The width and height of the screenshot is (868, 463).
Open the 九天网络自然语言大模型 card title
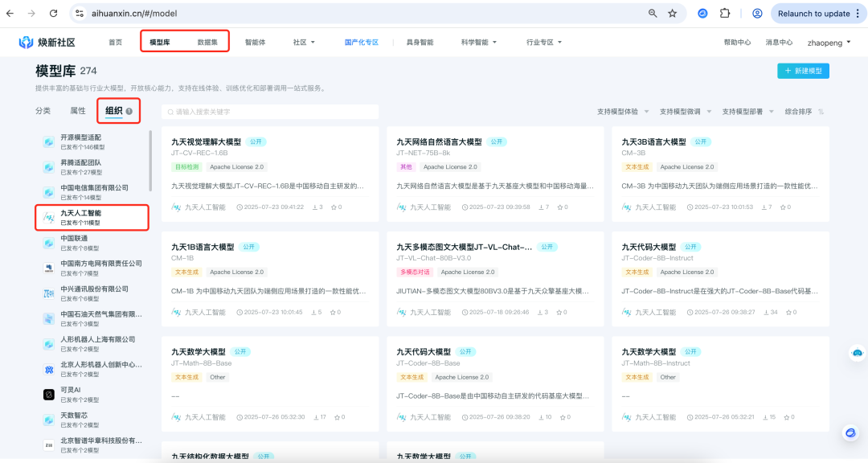coord(439,141)
